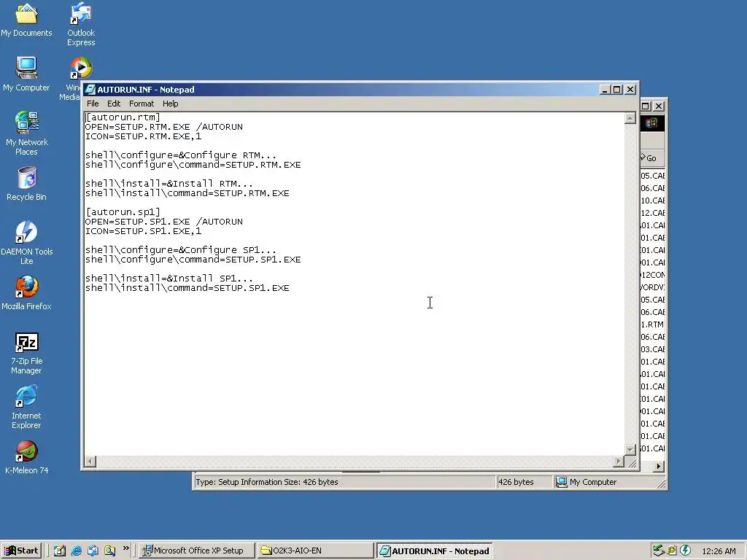Image resolution: width=747 pixels, height=560 pixels.
Task: Select the Windows Media Player desktop icon
Action: (75, 79)
